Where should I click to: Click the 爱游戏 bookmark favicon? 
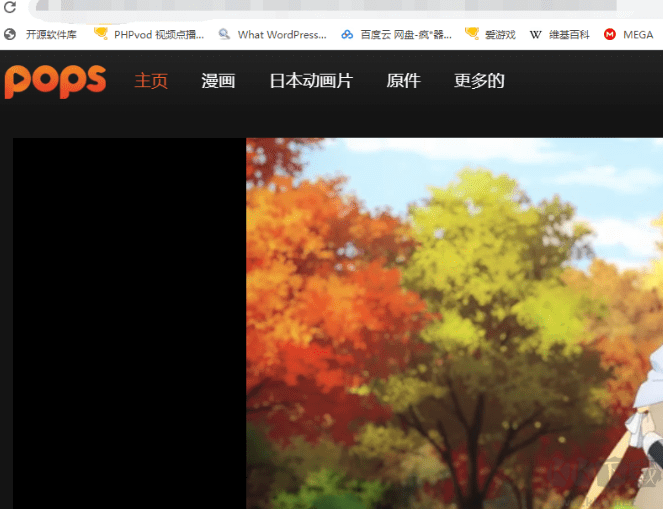[x=472, y=33]
